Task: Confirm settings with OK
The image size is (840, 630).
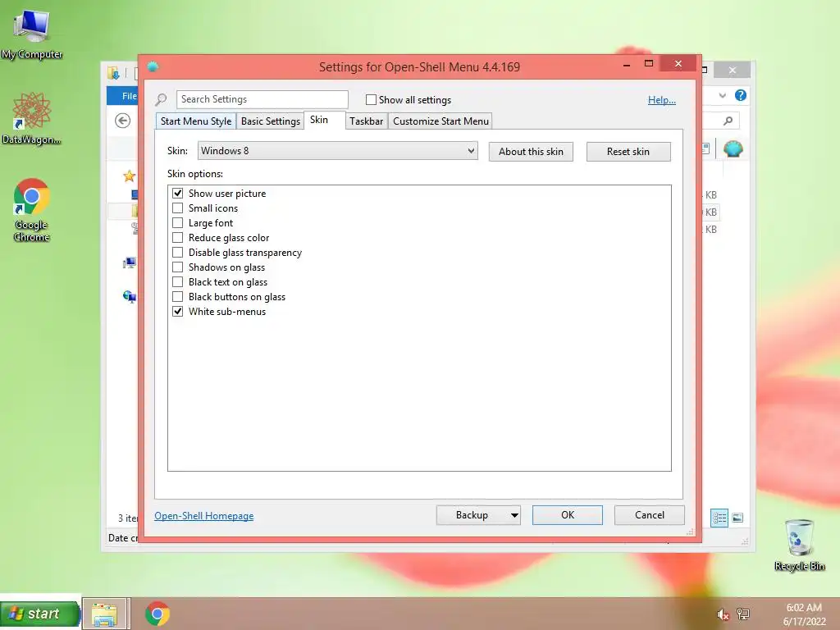Action: tap(568, 515)
